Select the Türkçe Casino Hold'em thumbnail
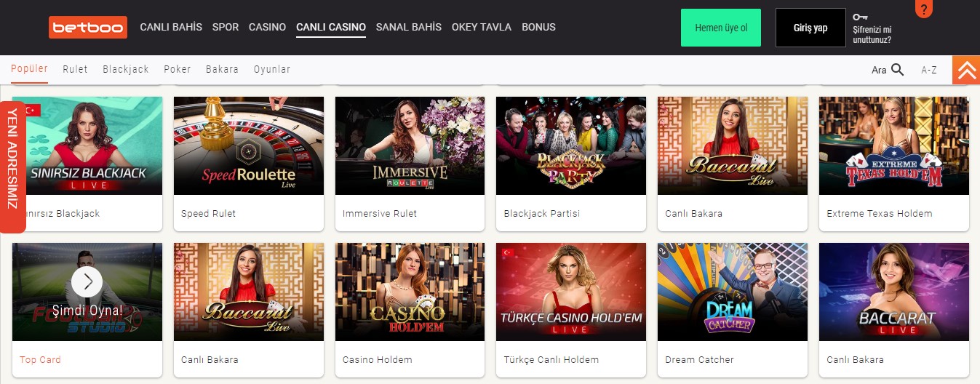Screen dimensions: 980x384 click(571, 292)
